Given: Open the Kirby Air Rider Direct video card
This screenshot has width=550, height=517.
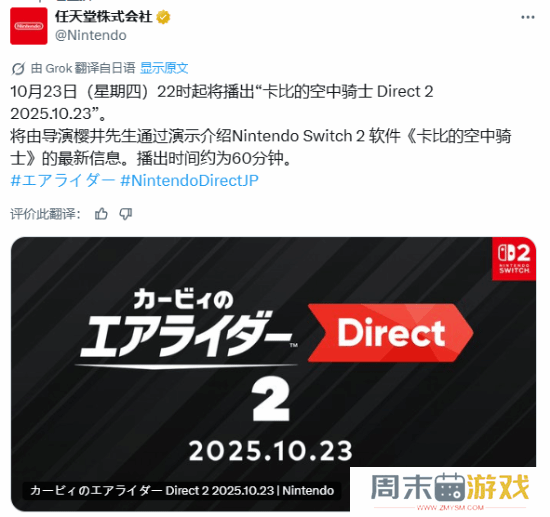Looking at the screenshot, I should click(273, 374).
